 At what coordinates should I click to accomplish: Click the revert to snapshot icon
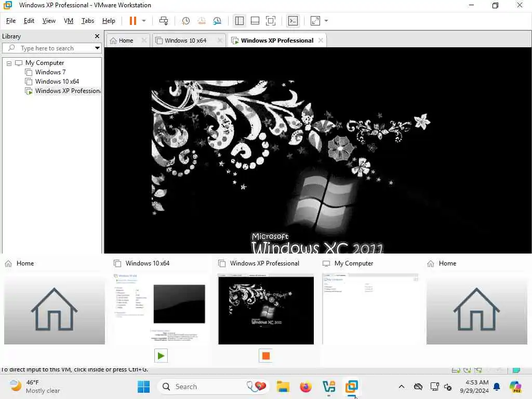202,21
